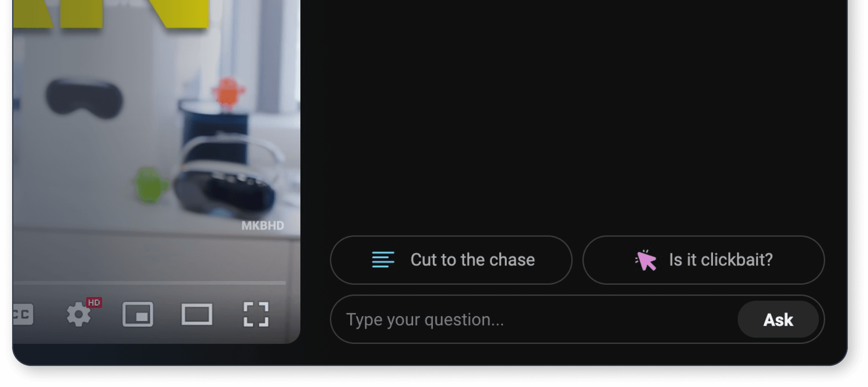Viewport: 868px width, 387px height.
Task: Choose the Is it clickbait? suggestion
Action: click(703, 260)
